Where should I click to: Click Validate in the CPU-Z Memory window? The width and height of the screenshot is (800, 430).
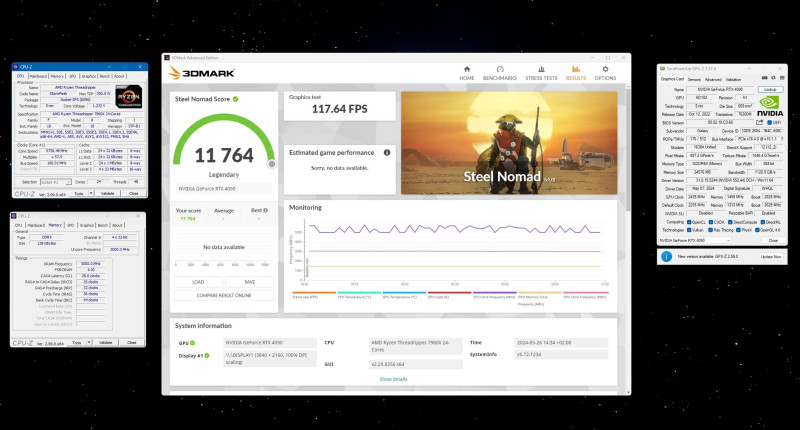click(x=106, y=343)
